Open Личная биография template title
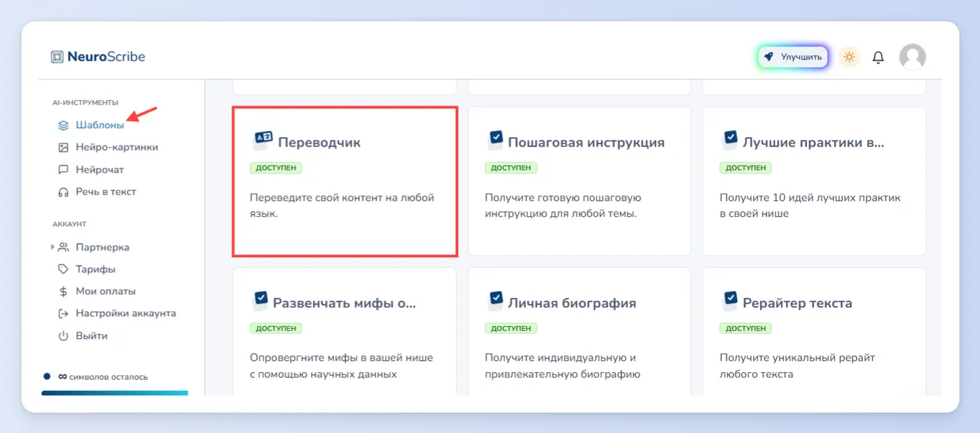 pos(572,303)
